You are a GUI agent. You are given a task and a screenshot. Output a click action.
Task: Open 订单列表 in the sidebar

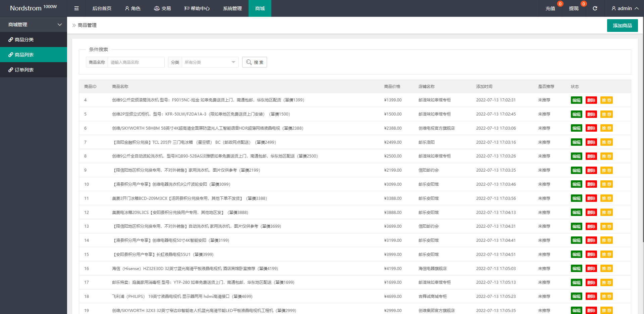[24, 70]
